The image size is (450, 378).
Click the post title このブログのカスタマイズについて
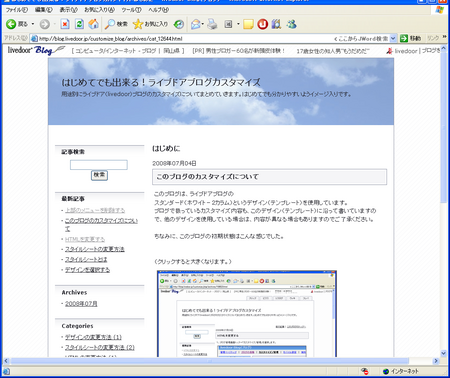click(x=208, y=177)
